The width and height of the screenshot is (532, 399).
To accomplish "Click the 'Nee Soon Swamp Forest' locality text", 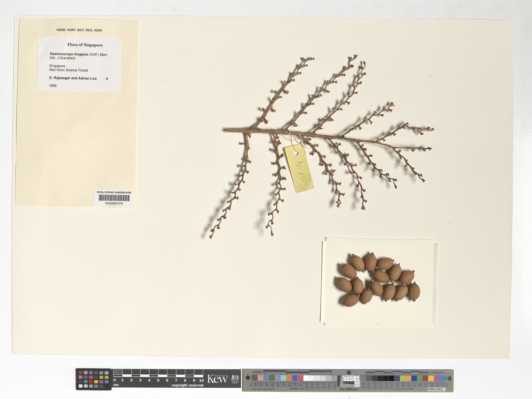I will pos(68,70).
